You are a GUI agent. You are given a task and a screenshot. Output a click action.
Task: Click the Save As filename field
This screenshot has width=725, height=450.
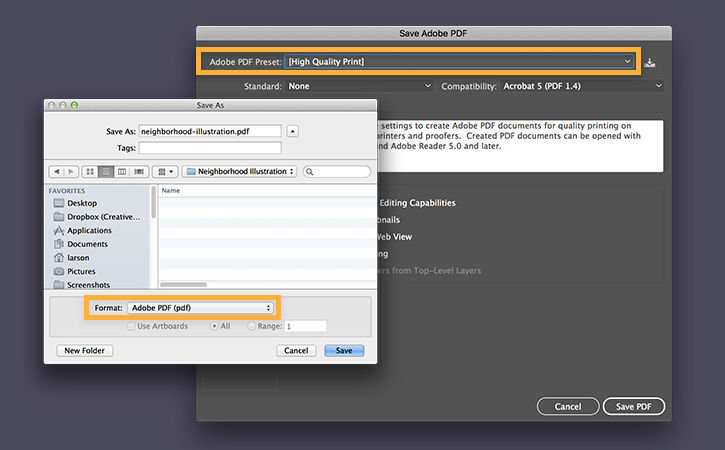click(210, 131)
